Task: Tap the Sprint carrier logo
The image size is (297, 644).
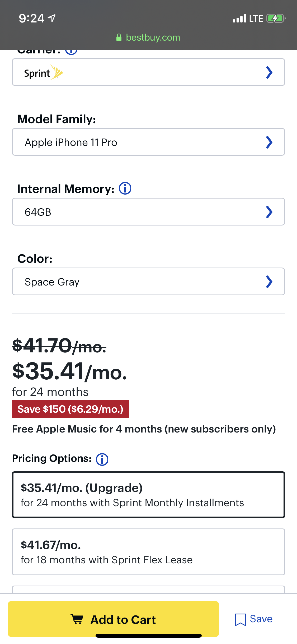Action: 43,72
